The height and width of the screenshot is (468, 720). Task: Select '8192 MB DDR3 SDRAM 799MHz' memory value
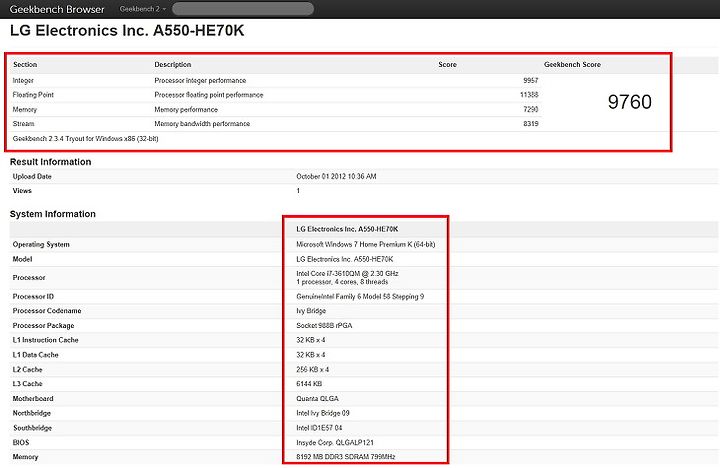pos(346,457)
